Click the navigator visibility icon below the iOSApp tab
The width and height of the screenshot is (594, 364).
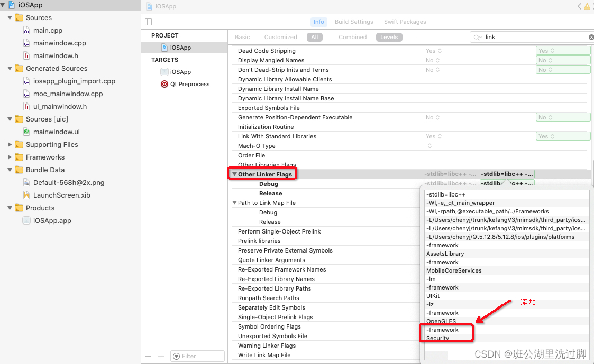pos(148,22)
